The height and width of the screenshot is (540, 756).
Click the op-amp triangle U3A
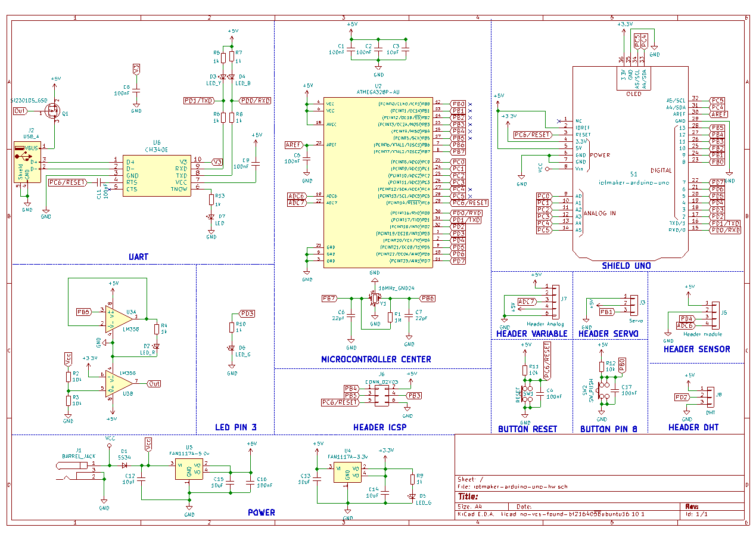(119, 319)
